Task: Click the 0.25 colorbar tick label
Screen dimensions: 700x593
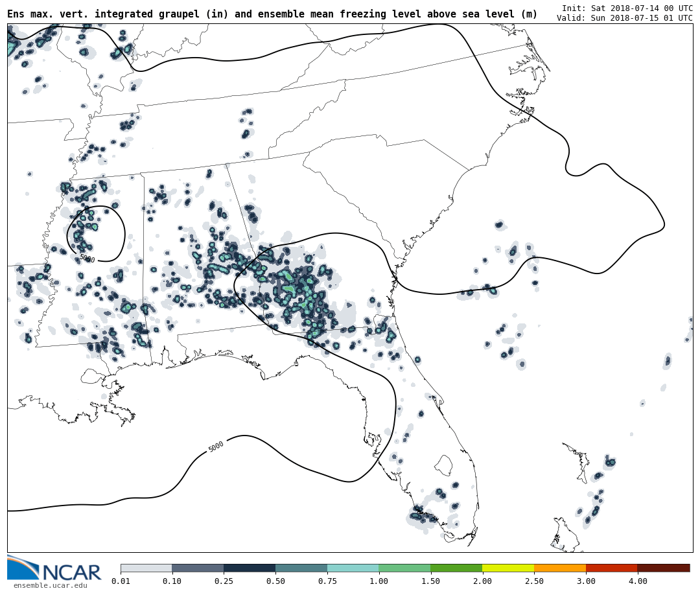Action: 224,581
